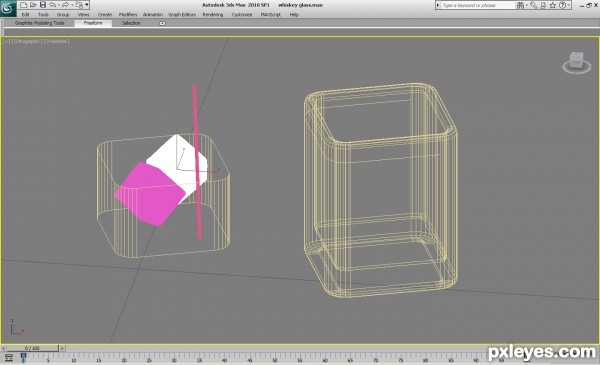Open the Animation menu

coord(152,15)
